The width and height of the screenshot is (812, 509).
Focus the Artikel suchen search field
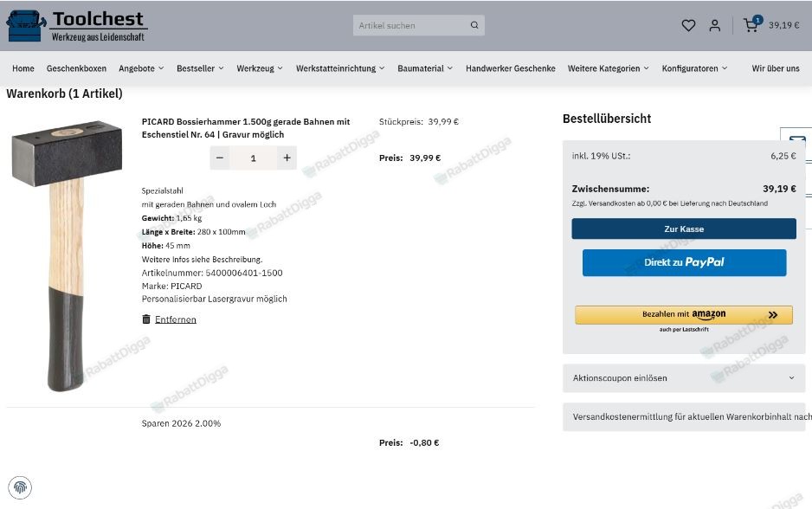(x=412, y=25)
